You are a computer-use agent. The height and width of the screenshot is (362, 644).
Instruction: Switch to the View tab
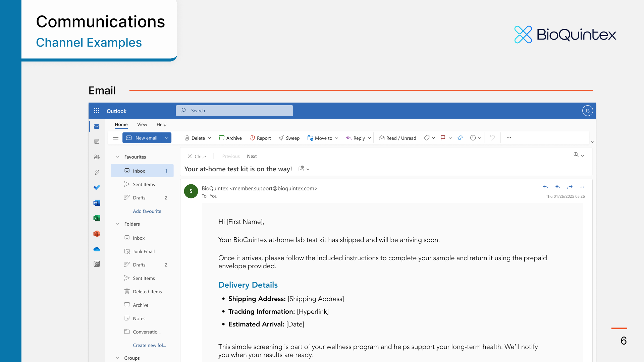tap(142, 124)
